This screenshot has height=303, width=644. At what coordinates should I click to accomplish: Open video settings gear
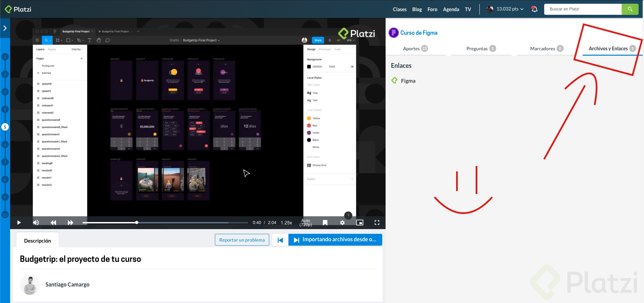point(342,223)
